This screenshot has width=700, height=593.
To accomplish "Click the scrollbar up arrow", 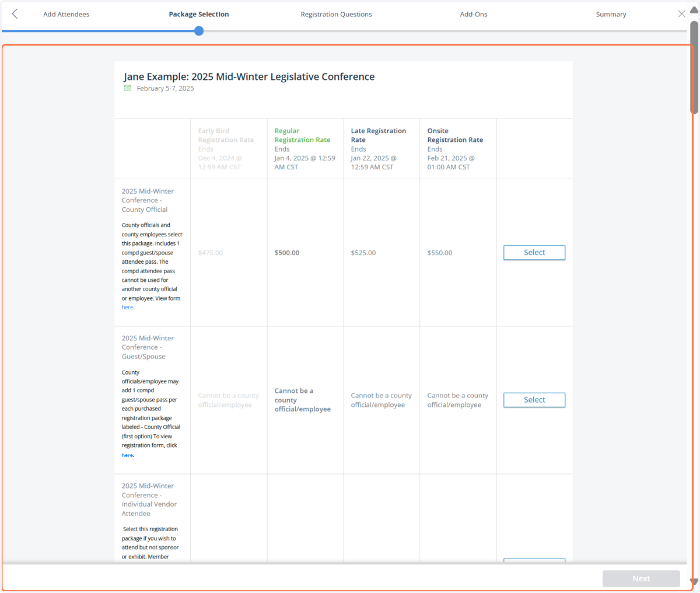I will click(694, 9).
